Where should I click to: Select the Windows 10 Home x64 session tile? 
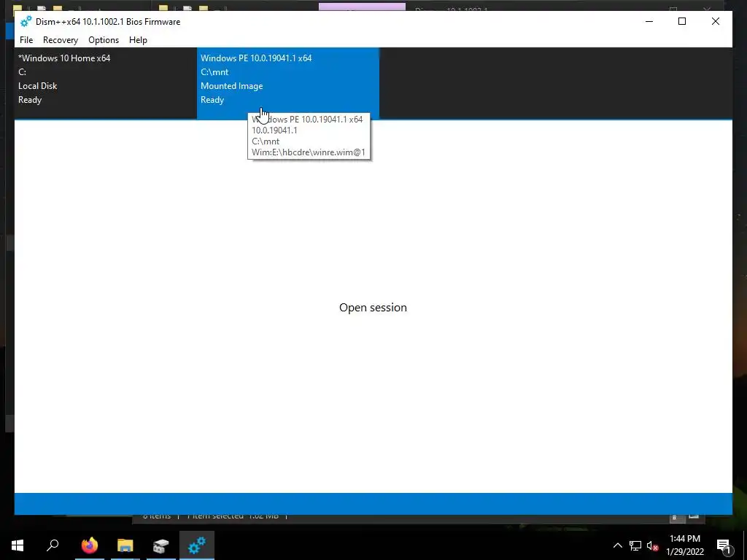click(105, 83)
